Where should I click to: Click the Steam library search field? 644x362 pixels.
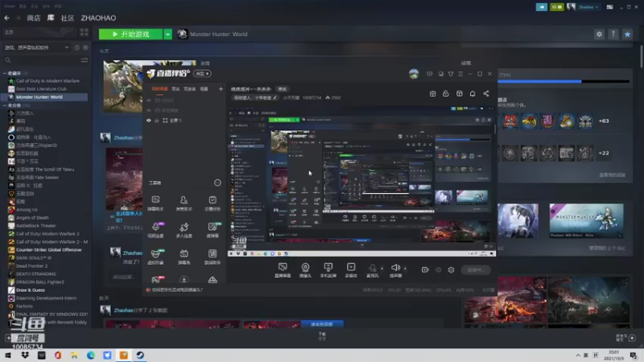tap(41, 60)
